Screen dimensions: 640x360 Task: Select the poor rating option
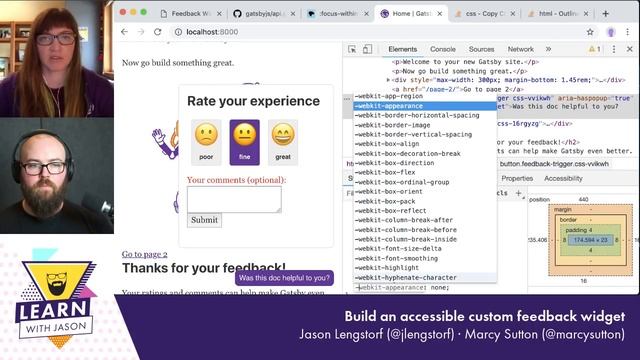206,142
